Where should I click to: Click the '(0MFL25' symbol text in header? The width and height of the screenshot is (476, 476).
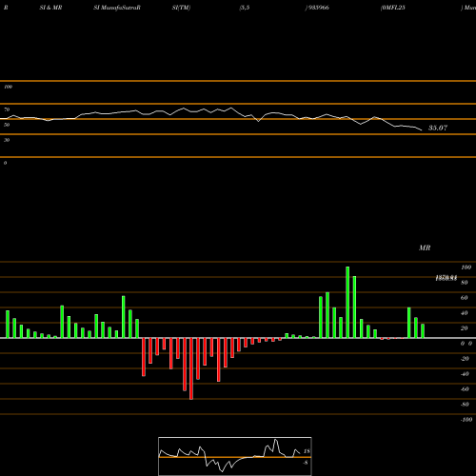coord(392,8)
